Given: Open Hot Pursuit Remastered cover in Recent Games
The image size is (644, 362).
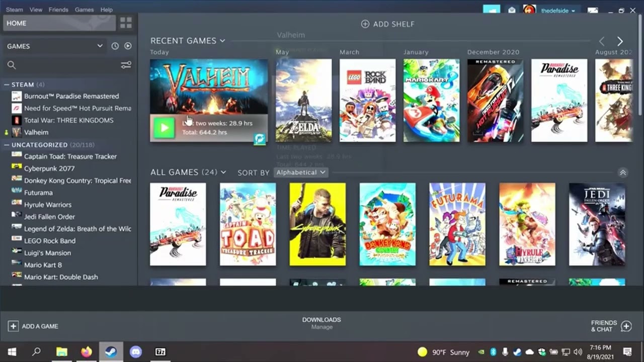Looking at the screenshot, I should [x=495, y=101].
